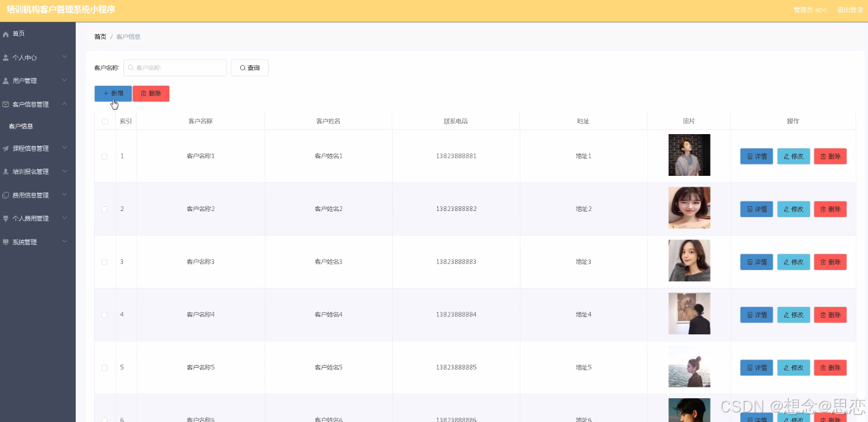Click the 客户名称 search input field

click(x=175, y=68)
